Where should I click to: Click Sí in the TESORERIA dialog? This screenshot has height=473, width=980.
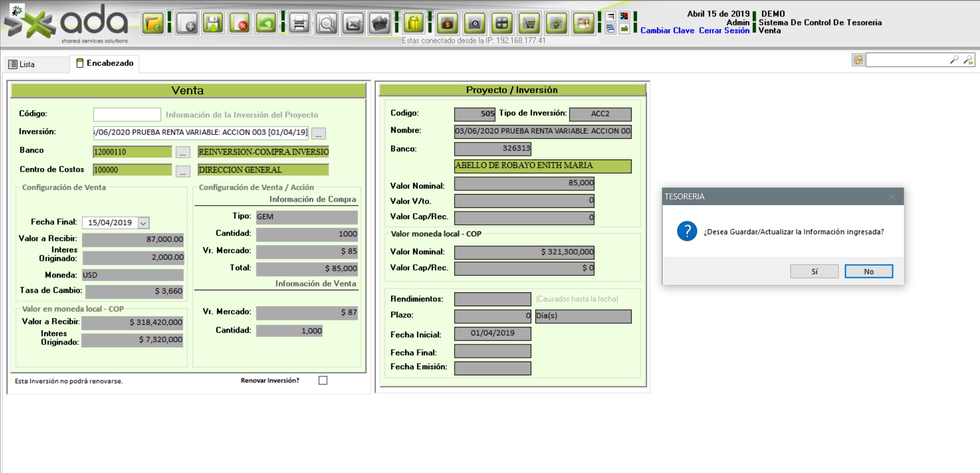pyautogui.click(x=814, y=272)
